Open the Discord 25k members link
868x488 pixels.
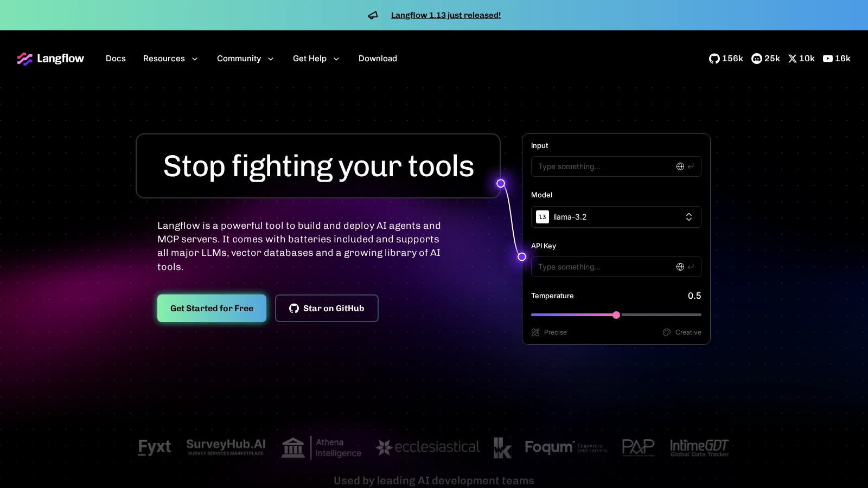pyautogui.click(x=765, y=59)
